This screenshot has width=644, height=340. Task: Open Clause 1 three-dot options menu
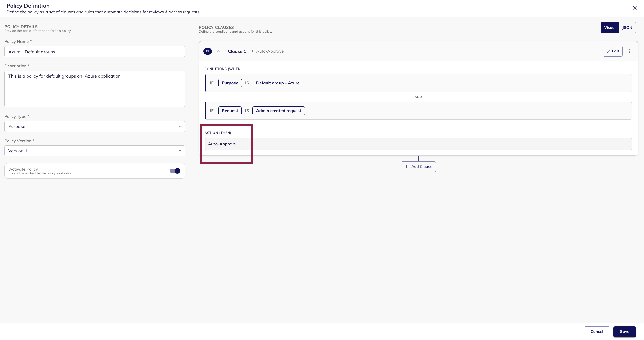click(x=629, y=51)
